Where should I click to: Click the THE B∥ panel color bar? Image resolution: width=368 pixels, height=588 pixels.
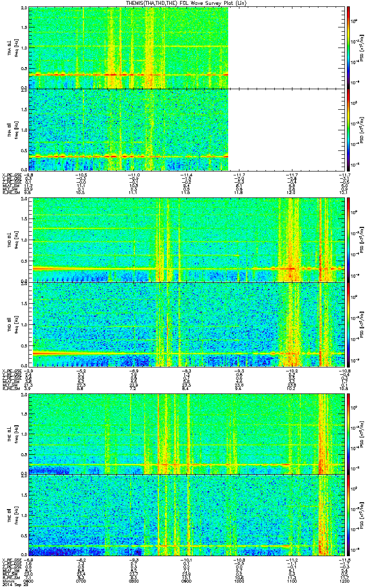coord(348,514)
